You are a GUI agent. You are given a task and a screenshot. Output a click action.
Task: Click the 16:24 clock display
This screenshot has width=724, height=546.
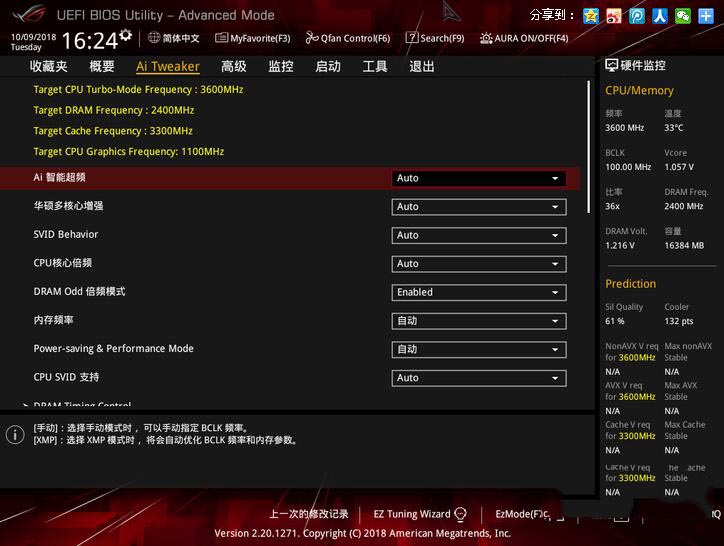point(90,41)
